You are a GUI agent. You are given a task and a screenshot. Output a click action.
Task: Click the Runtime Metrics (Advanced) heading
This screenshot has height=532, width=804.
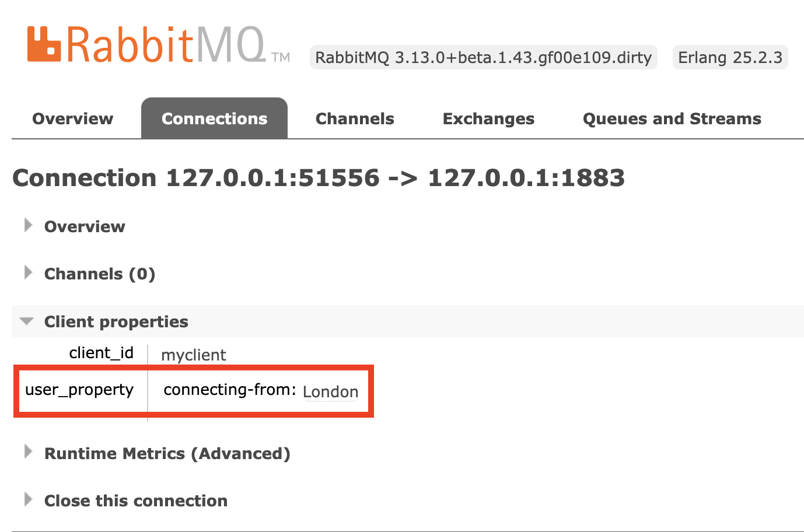[167, 454]
